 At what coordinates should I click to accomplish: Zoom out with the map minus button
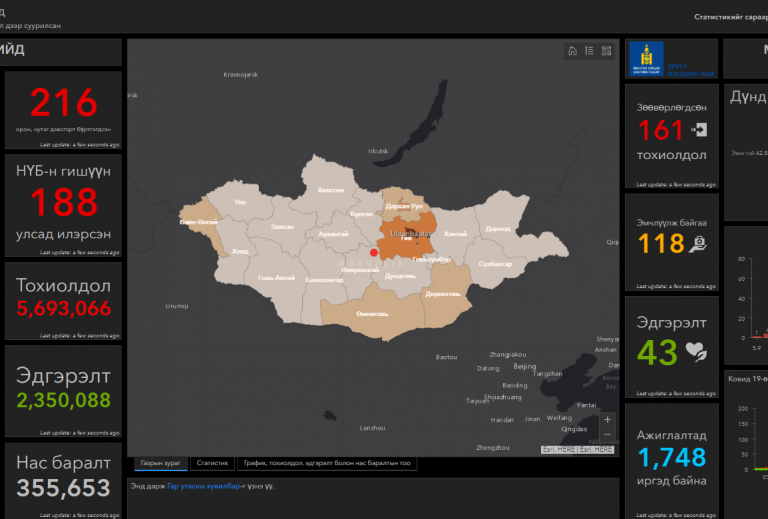(607, 434)
